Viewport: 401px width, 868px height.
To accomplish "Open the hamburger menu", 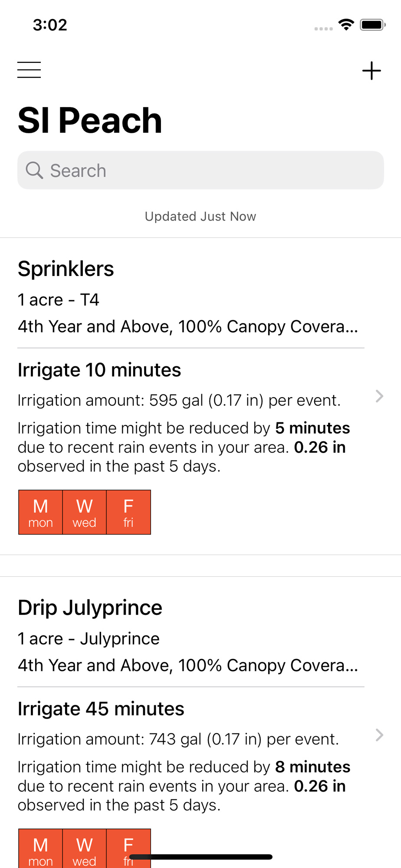I will 29,70.
